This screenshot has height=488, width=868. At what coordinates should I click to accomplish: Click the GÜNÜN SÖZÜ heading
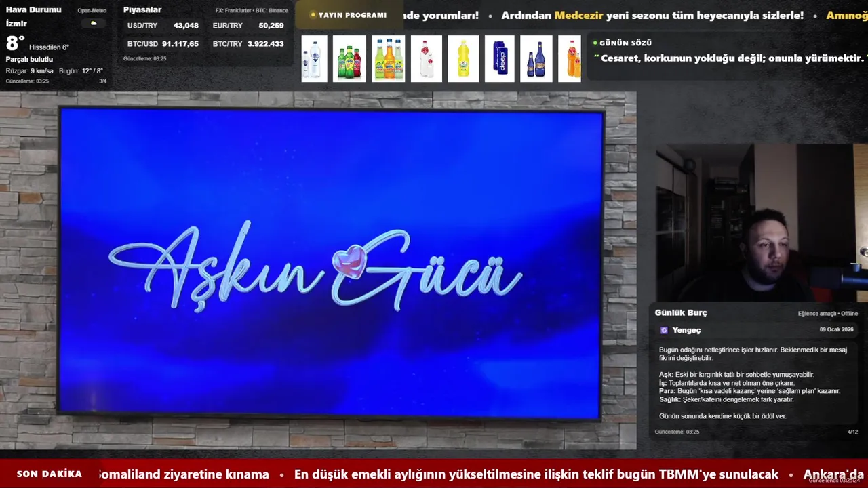click(625, 43)
